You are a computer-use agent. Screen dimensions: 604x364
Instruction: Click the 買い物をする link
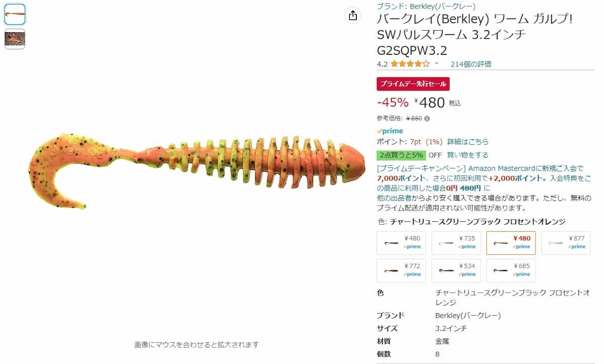tap(468, 155)
